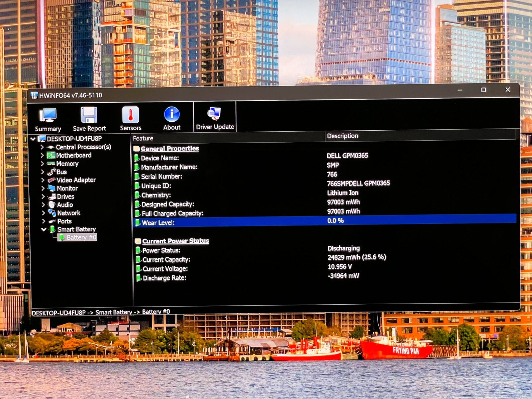The image size is (532, 399).
Task: Click the Network icon in the tree
Action: (52, 213)
